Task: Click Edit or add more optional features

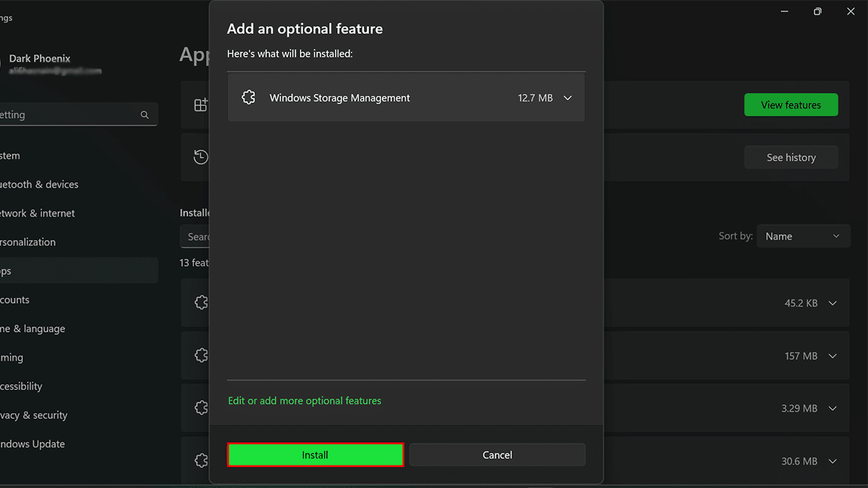Action: coord(305,401)
